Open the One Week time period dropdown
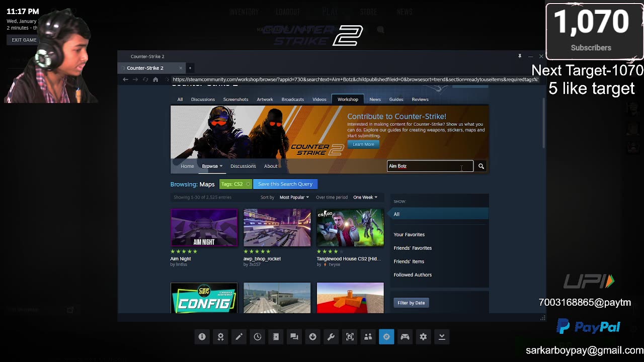Image resolution: width=644 pixels, height=362 pixels. 365,197
